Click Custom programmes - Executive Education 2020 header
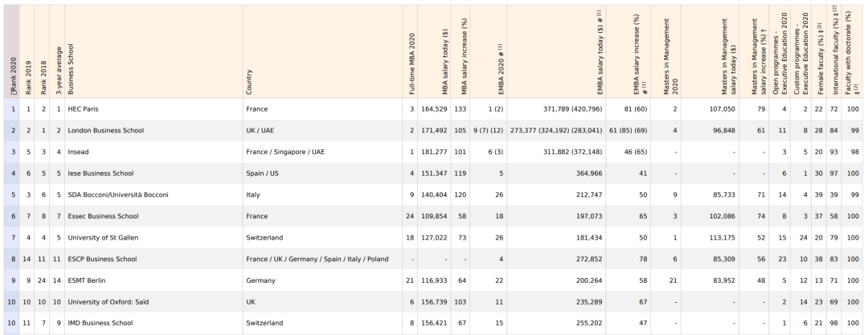868x335 pixels. click(800, 52)
